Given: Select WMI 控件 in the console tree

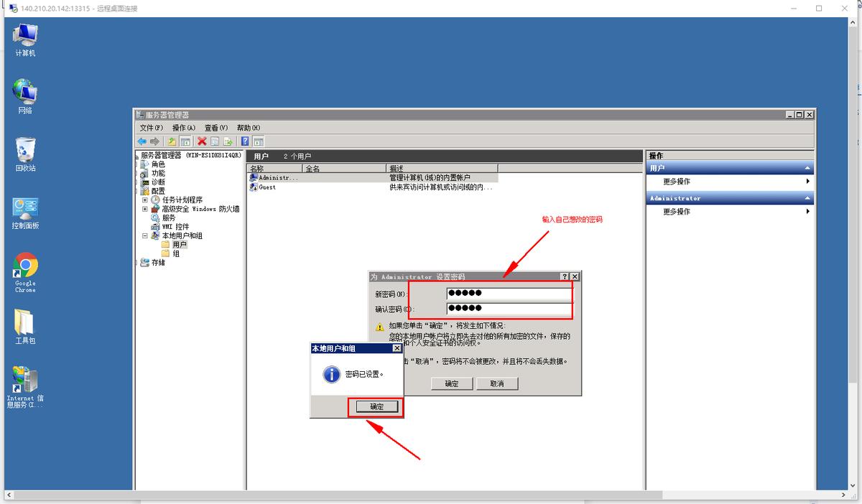Looking at the screenshot, I should [x=175, y=227].
